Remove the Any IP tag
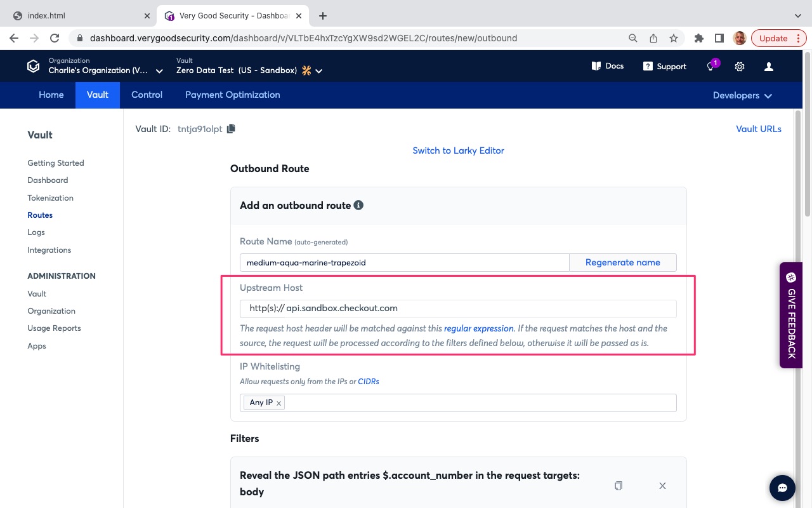The width and height of the screenshot is (812, 508). pos(278,403)
